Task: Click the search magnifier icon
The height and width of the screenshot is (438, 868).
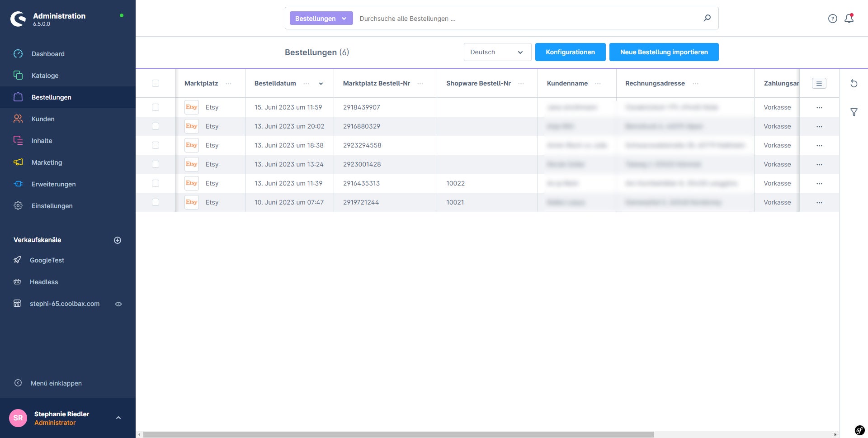Action: point(707,18)
